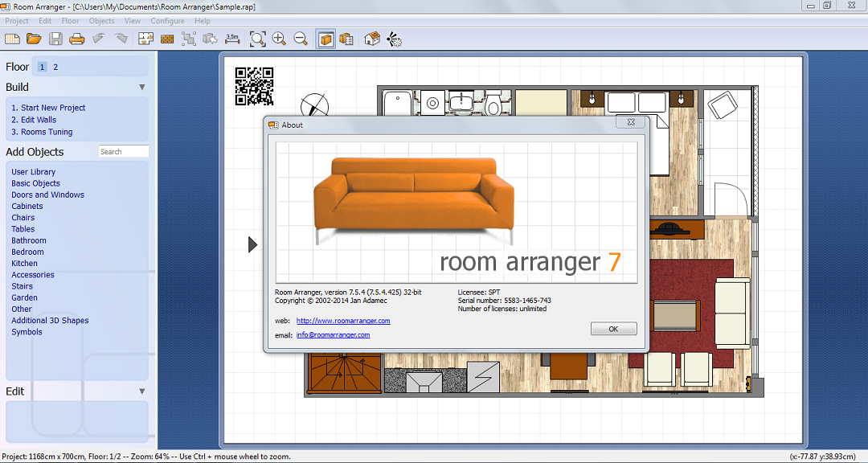868x463 pixels.
Task: Switch to floor 1
Action: coord(42,67)
